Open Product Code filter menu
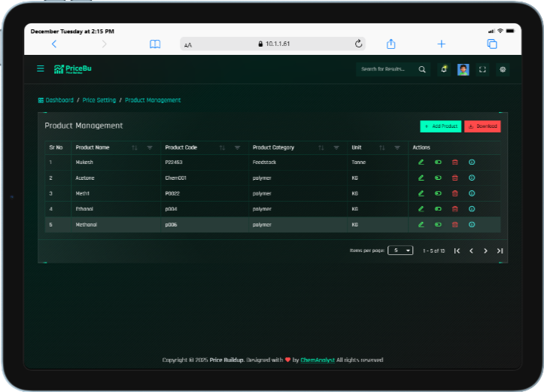 [238, 147]
